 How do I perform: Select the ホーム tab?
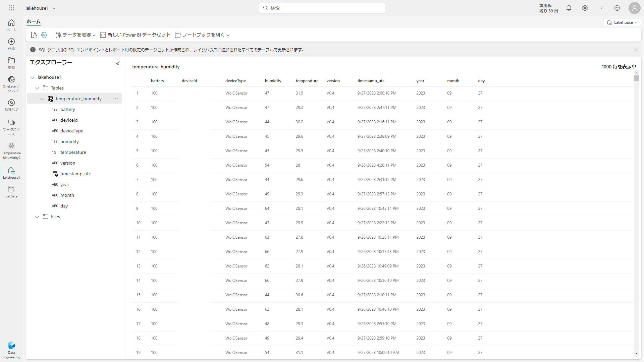tap(34, 22)
